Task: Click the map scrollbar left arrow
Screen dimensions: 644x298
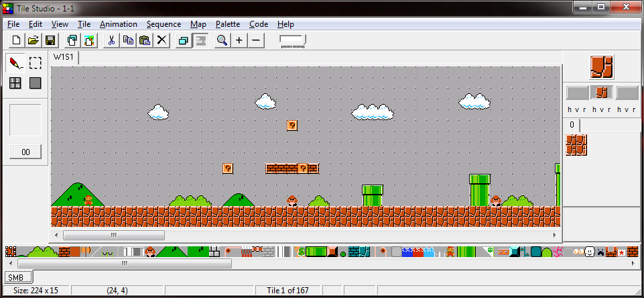Action: [x=56, y=236]
